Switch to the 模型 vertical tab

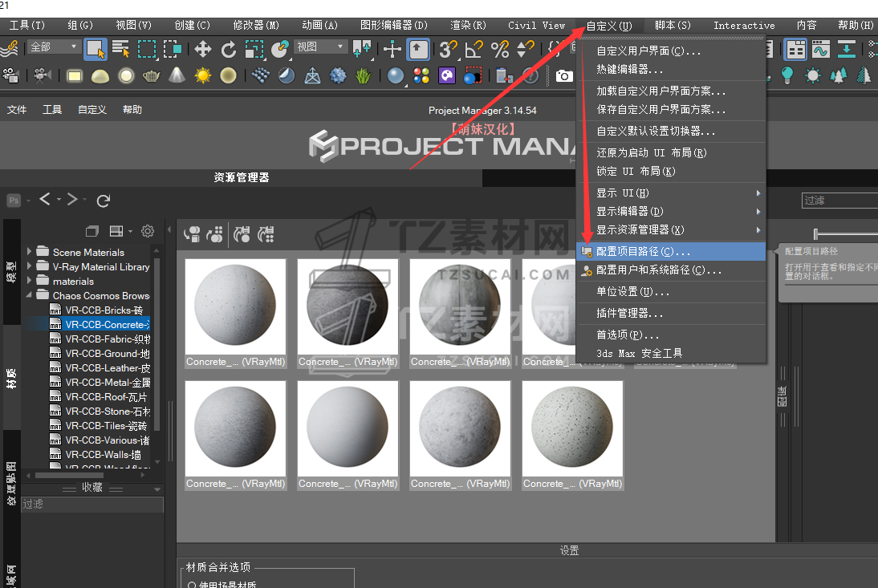11,271
